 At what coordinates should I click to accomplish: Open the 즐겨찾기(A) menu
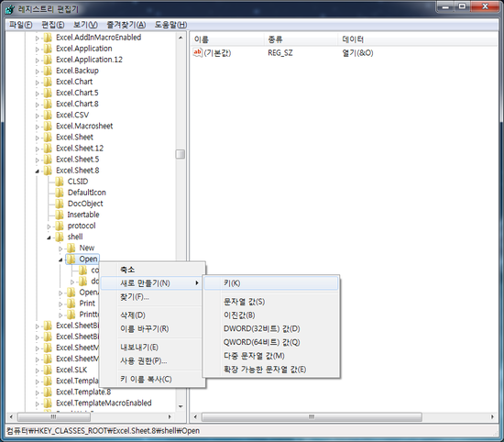[x=126, y=25]
